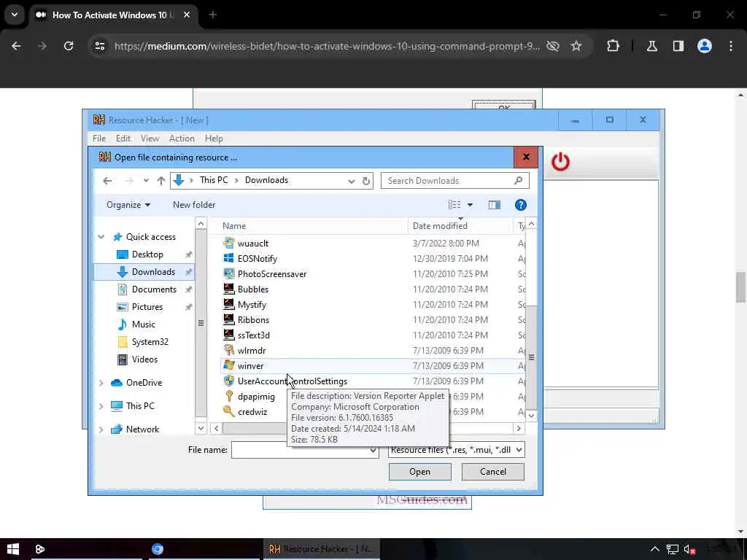Open the View menu in Resource Hacker
747x560 pixels.
tap(150, 139)
